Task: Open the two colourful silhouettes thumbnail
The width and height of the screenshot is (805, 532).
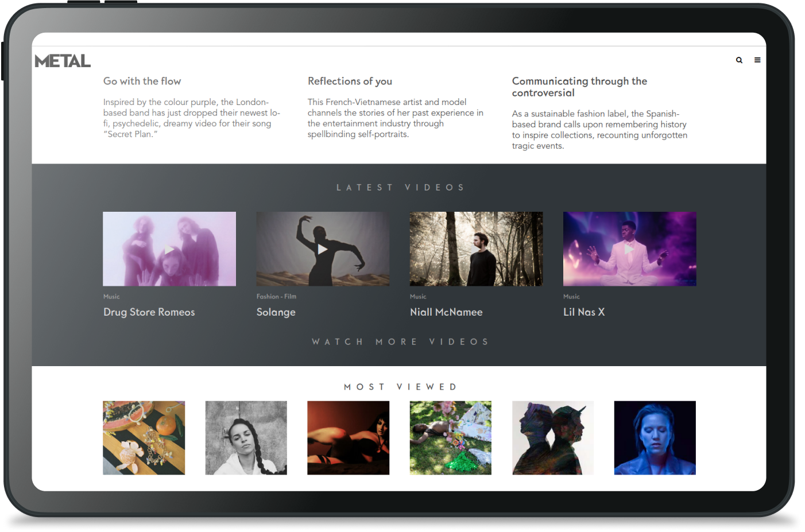Action: [552, 438]
